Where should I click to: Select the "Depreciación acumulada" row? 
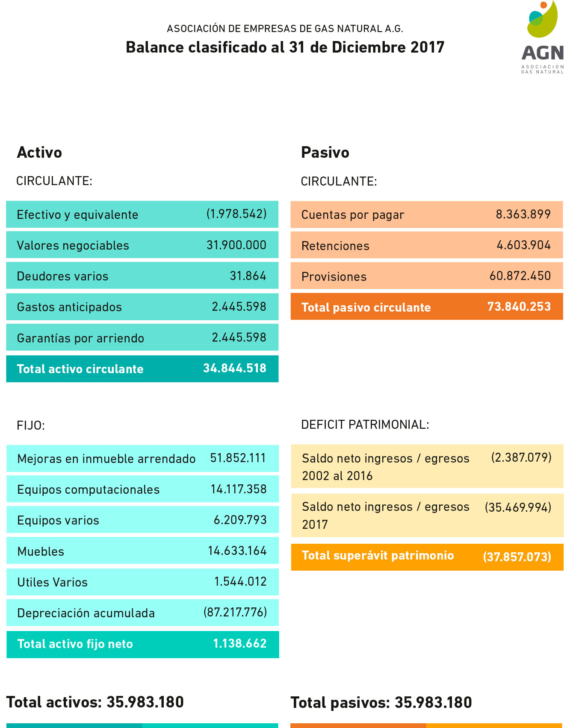(x=142, y=613)
